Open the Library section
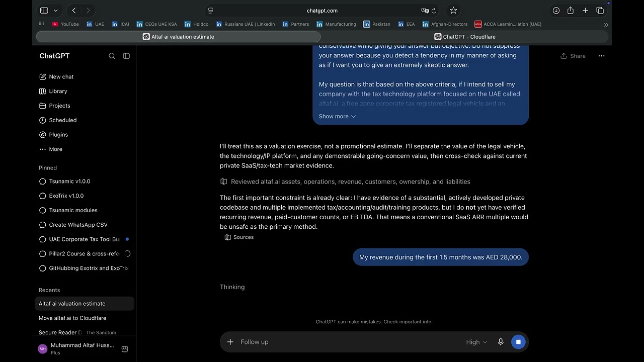 coord(53,92)
